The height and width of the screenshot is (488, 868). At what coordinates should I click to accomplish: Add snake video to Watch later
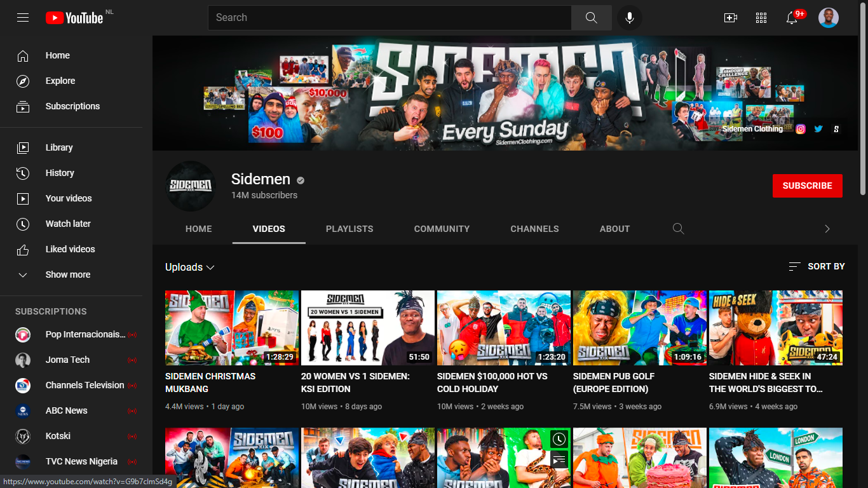(x=559, y=439)
